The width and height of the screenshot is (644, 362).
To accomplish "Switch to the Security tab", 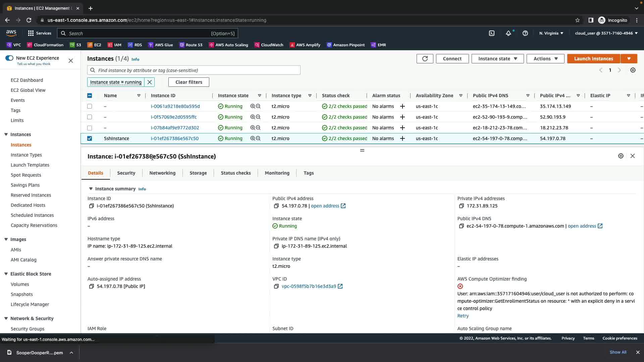I will (126, 173).
